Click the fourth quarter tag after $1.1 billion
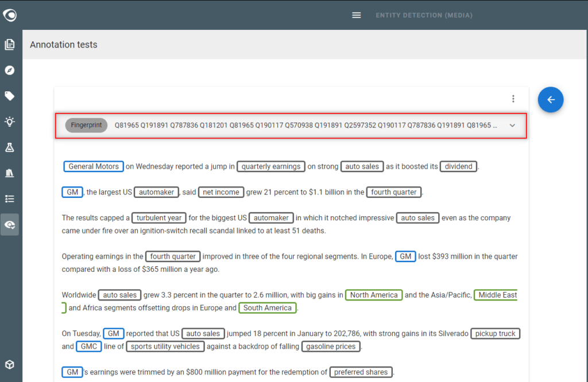588x382 pixels. coord(394,192)
